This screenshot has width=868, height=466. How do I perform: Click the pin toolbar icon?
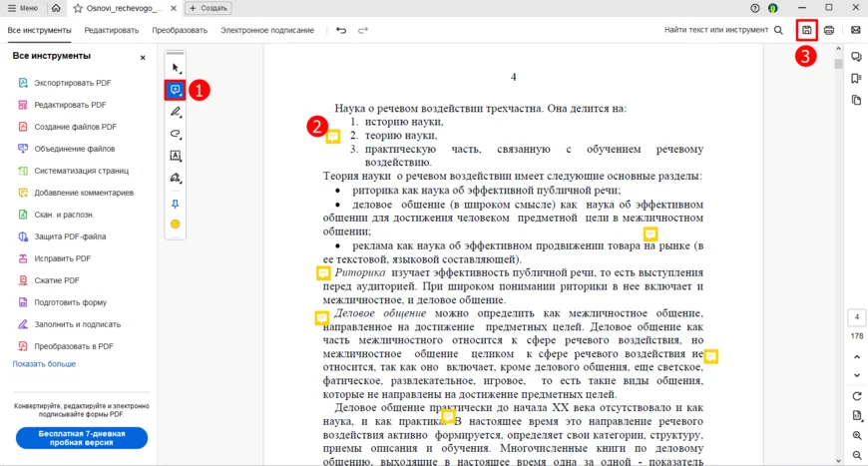coord(176,204)
